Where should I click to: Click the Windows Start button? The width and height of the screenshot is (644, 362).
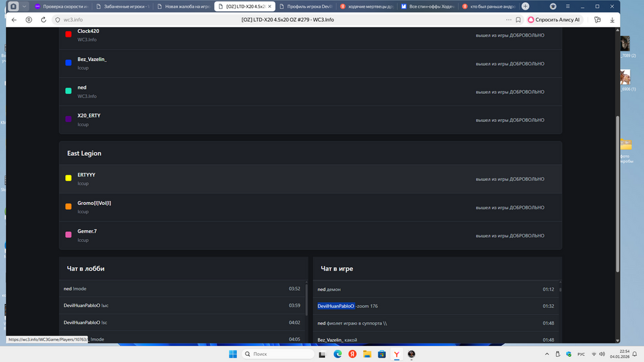point(232,354)
